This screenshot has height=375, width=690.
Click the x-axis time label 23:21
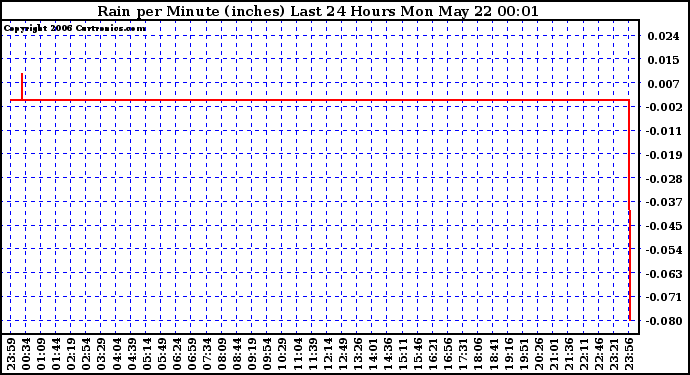tap(614, 355)
